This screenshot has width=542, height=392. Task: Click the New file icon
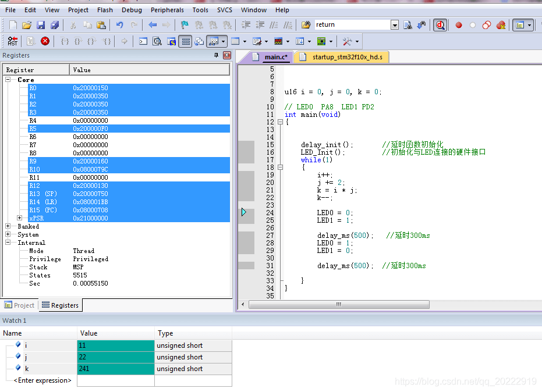[x=13, y=25]
